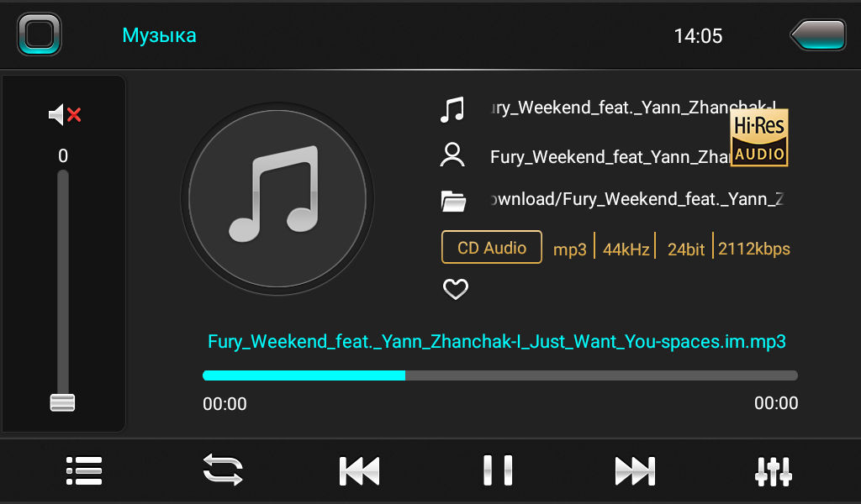Unmute using the speaker icon

click(x=65, y=114)
